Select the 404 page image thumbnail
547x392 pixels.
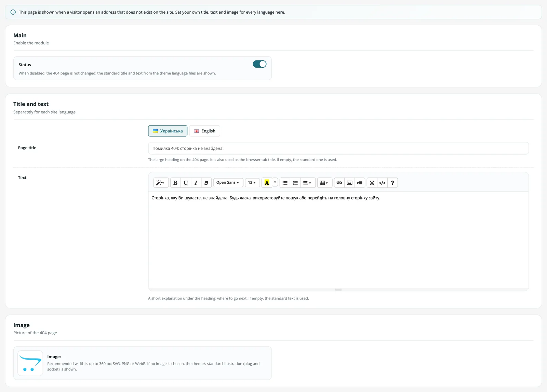[30, 363]
